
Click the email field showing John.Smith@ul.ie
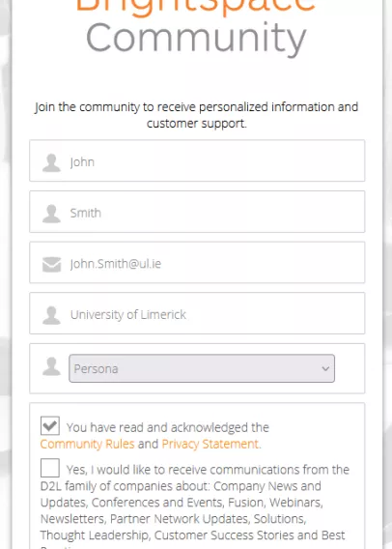coord(197,262)
